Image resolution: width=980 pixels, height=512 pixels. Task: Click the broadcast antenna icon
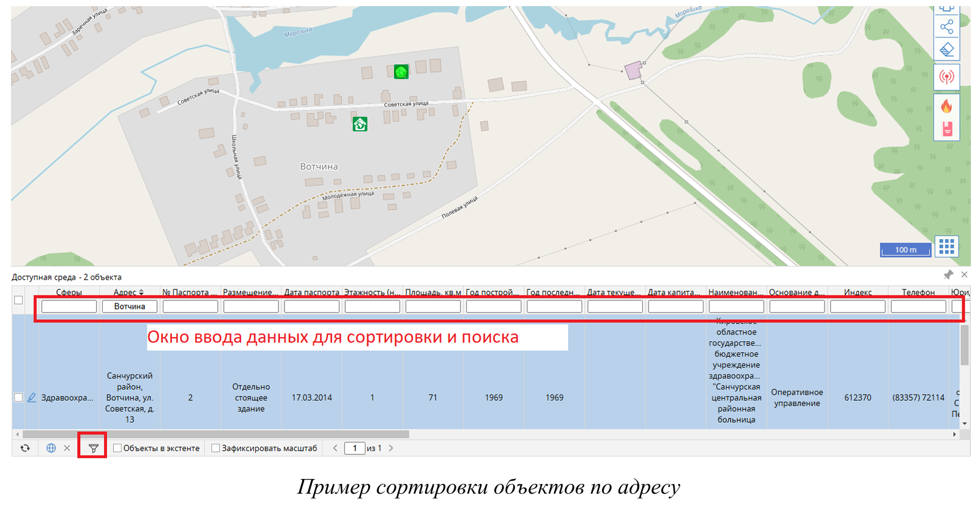[946, 77]
